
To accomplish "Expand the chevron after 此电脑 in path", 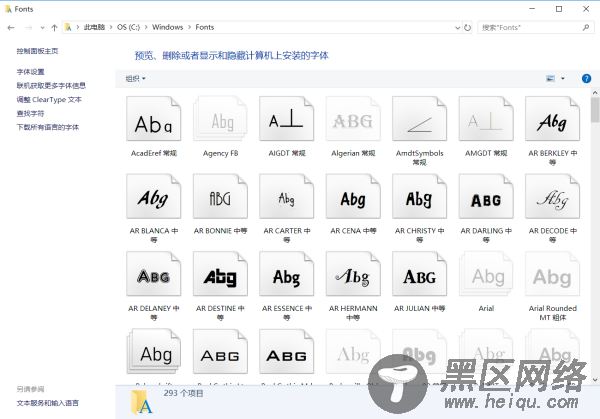I will 111,27.
